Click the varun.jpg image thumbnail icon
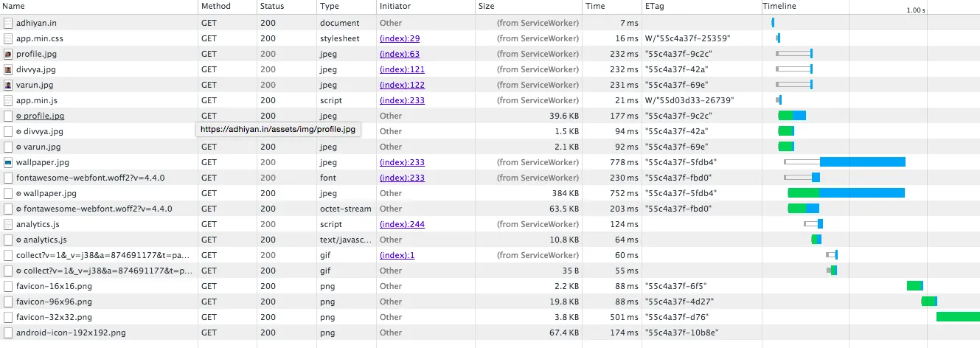980x348 pixels. pyautogui.click(x=8, y=85)
